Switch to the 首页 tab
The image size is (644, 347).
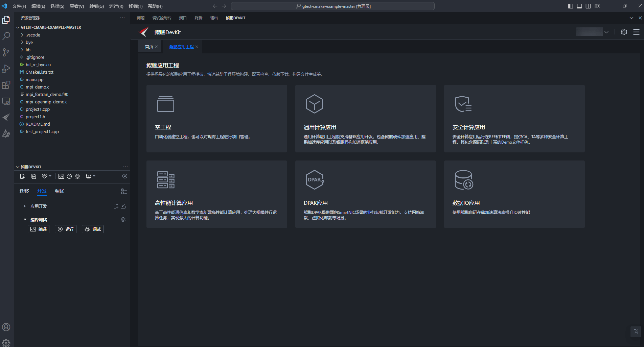pyautogui.click(x=149, y=47)
